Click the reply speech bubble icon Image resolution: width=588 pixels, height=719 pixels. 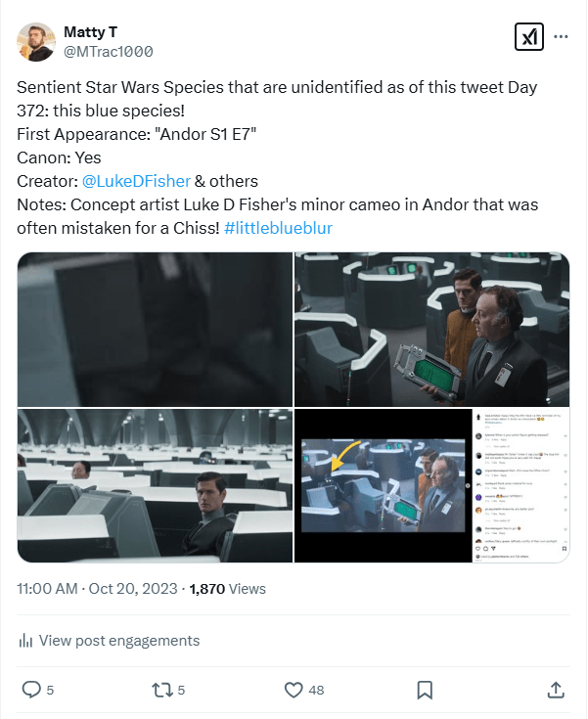point(31,690)
